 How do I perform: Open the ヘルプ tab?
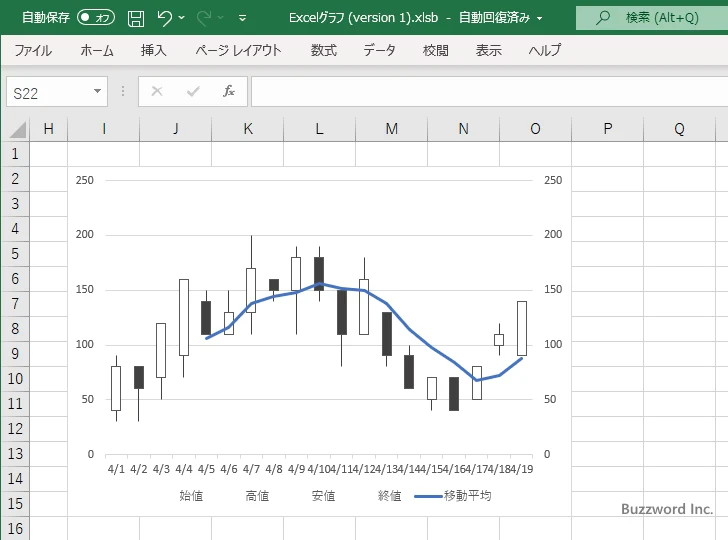point(545,50)
